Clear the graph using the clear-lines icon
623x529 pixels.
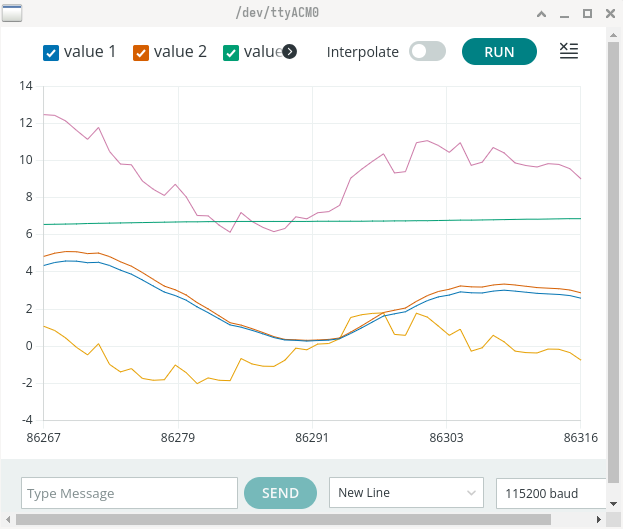pyautogui.click(x=569, y=51)
